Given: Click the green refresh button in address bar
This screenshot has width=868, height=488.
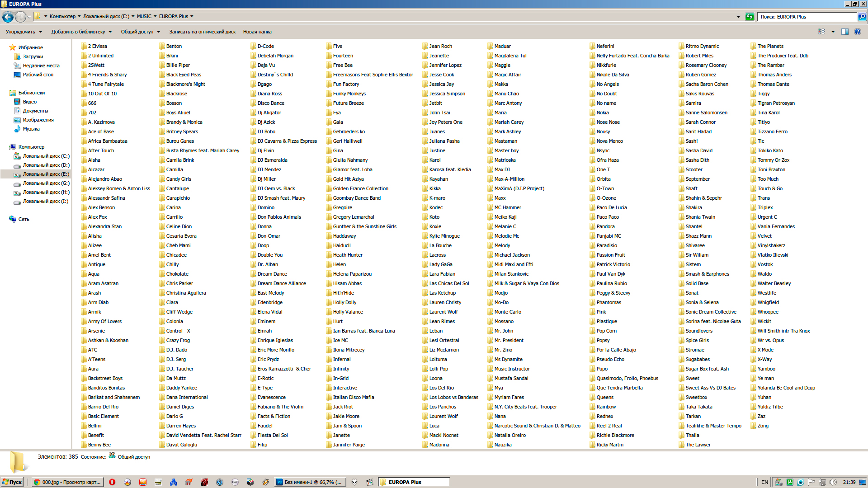Looking at the screenshot, I should click(750, 17).
